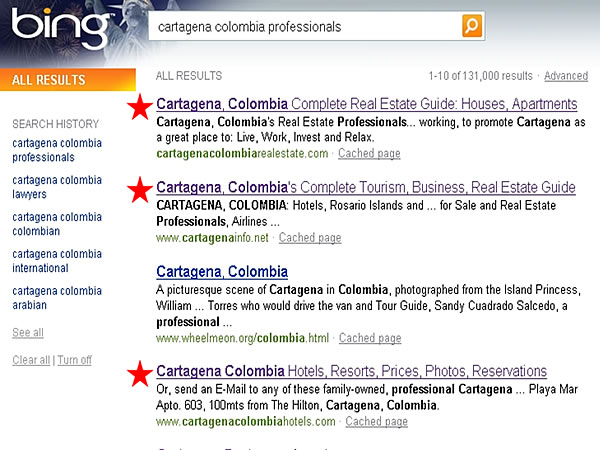This screenshot has height=450, width=600.
Task: Expand search history with See all
Action: click(27, 333)
